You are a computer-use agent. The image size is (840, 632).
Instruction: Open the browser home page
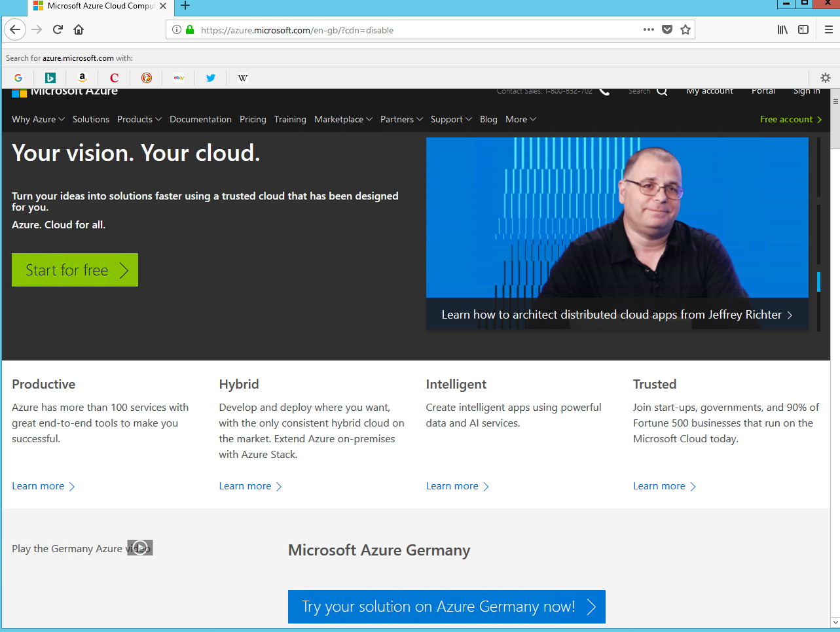click(79, 29)
